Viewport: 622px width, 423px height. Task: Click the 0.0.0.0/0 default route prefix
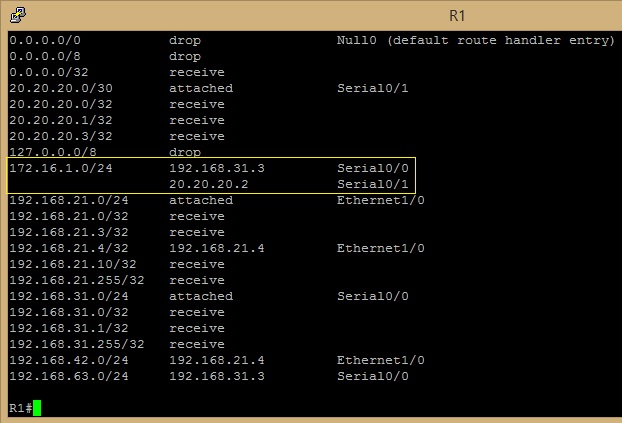pyautogui.click(x=45, y=40)
